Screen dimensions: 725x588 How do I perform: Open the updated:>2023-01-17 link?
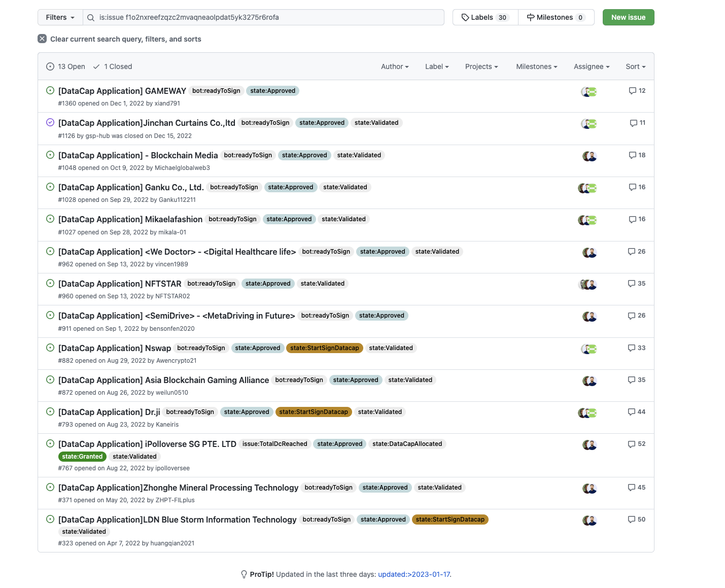[413, 574]
